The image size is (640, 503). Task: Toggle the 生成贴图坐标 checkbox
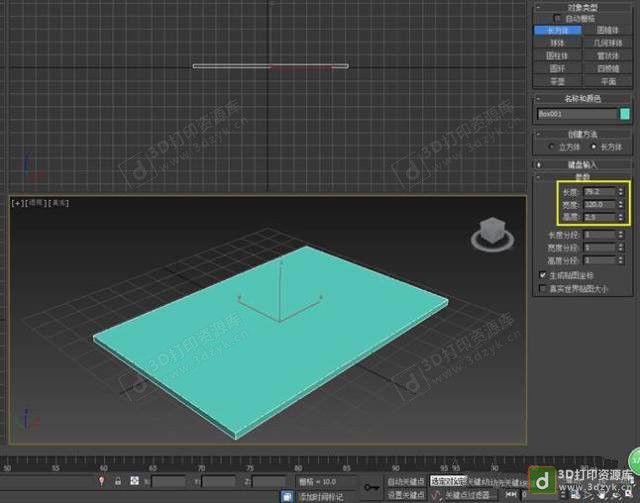tap(543, 275)
